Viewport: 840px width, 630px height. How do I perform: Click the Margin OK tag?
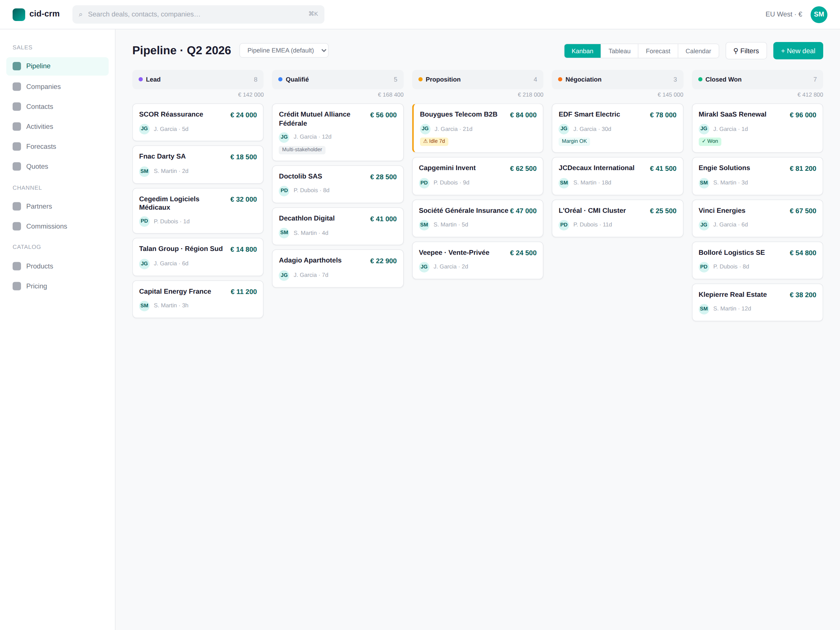(574, 141)
